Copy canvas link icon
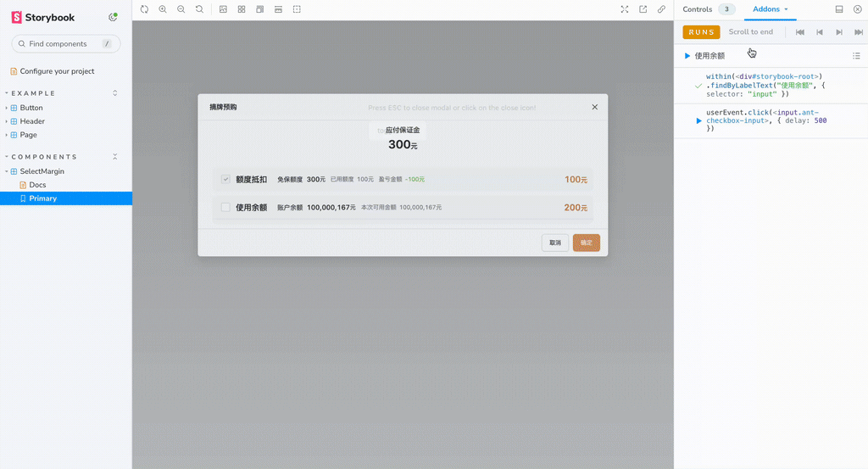This screenshot has height=469, width=868. 661,9
